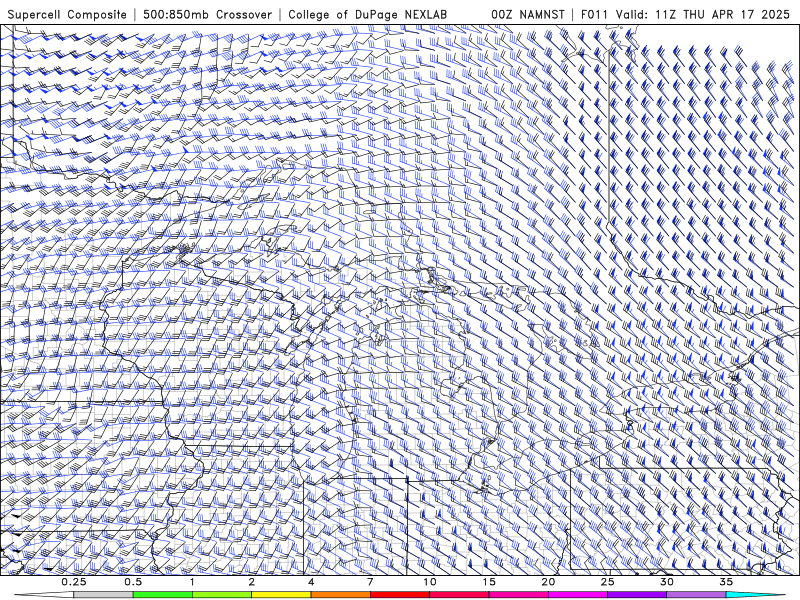Viewport: 800px width, 600px height.
Task: Click the 'College of DuPage NEXLAB' text
Action: (367, 14)
